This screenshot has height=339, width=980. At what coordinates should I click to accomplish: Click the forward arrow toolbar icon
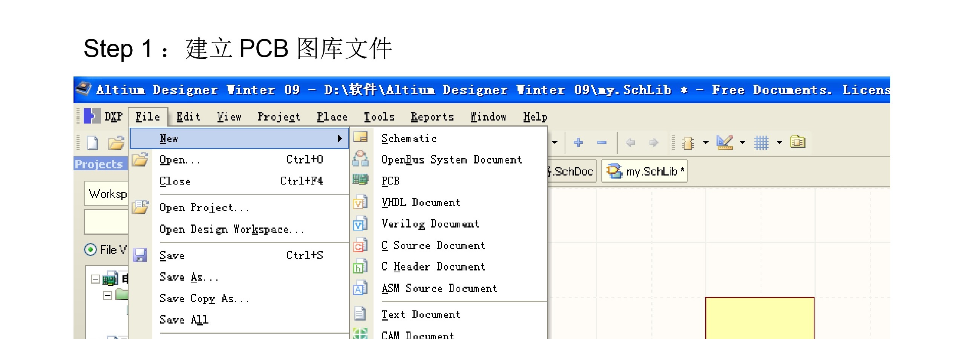click(x=654, y=142)
